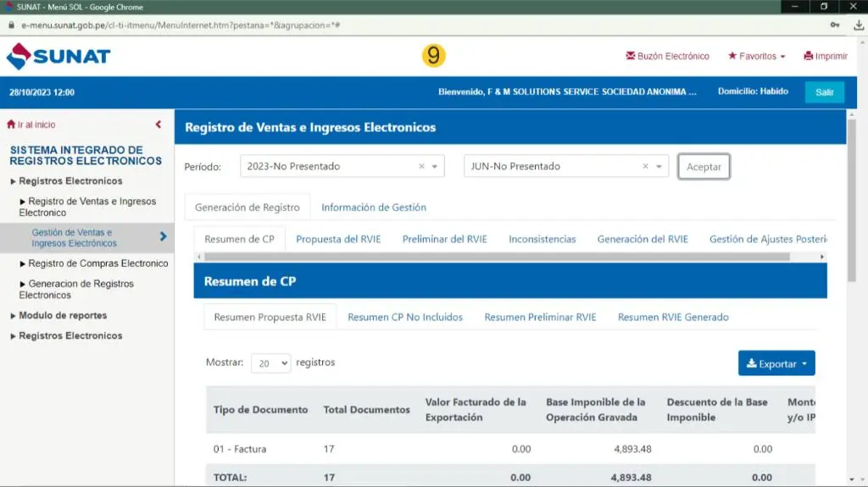The image size is (868, 487).
Task: Clear the JUN month selection
Action: click(646, 167)
